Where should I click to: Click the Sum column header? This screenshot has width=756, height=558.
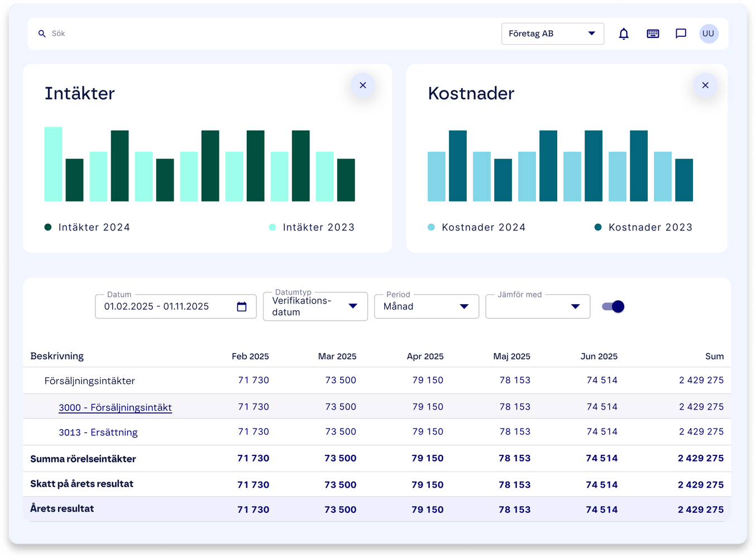(x=714, y=357)
